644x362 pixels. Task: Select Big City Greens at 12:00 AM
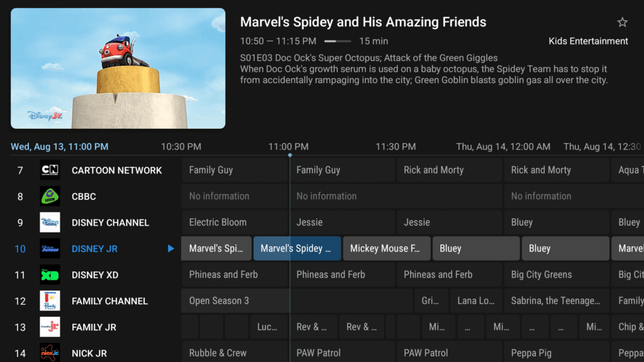click(x=557, y=275)
